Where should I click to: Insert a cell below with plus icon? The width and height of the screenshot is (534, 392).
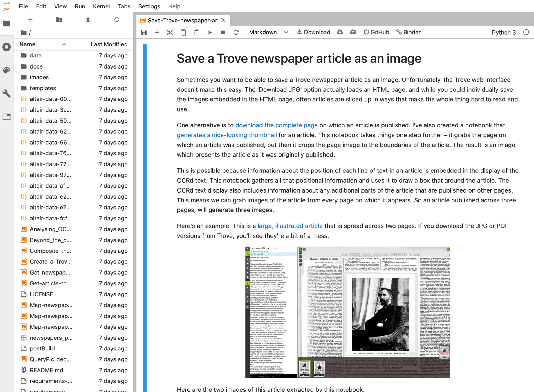(x=157, y=32)
